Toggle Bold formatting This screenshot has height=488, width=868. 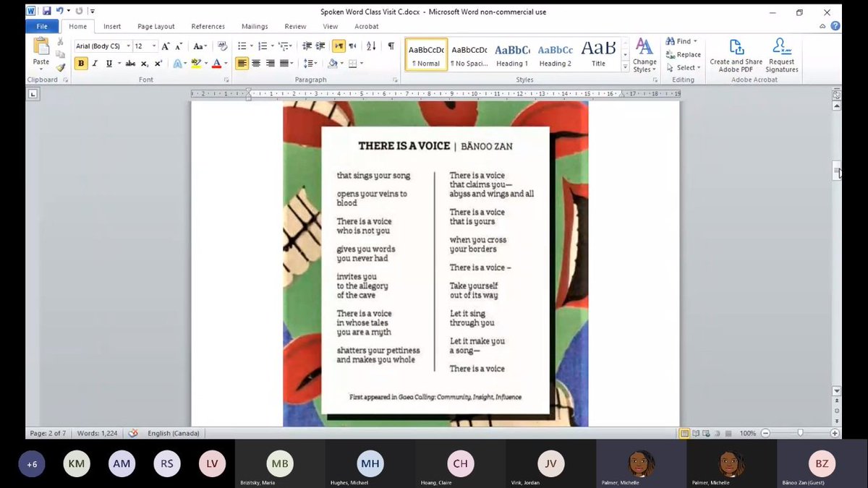tap(81, 64)
